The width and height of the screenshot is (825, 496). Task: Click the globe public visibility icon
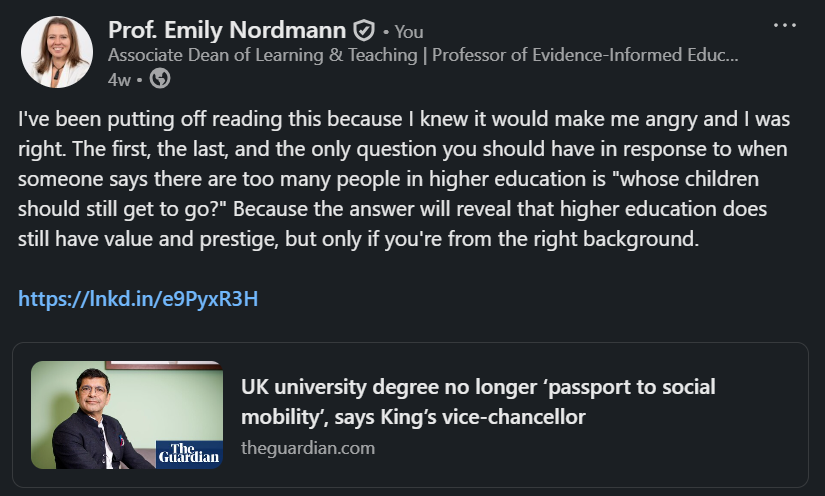(160, 78)
